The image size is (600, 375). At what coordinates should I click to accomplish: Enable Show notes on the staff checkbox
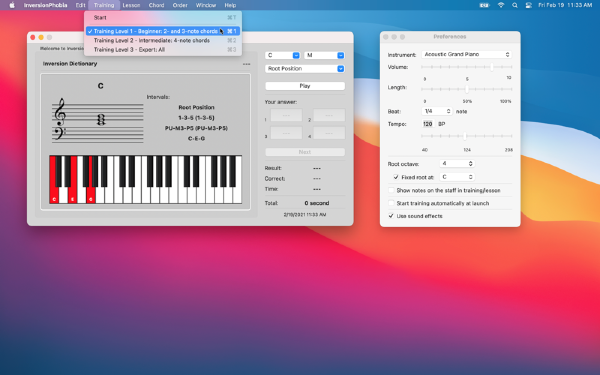tap(391, 190)
